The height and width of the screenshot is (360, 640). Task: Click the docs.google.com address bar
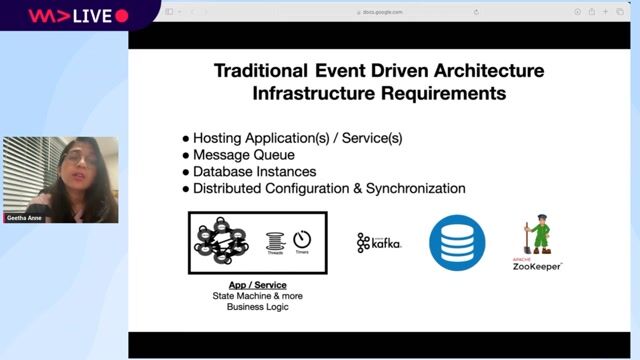coord(380,12)
